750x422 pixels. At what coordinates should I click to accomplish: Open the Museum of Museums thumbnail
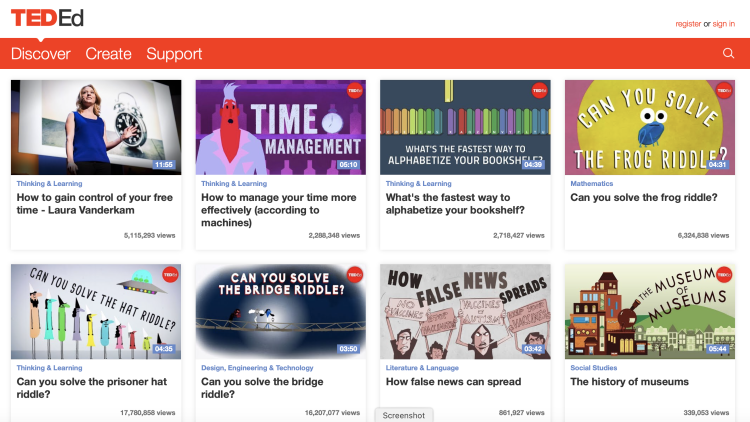click(x=650, y=311)
